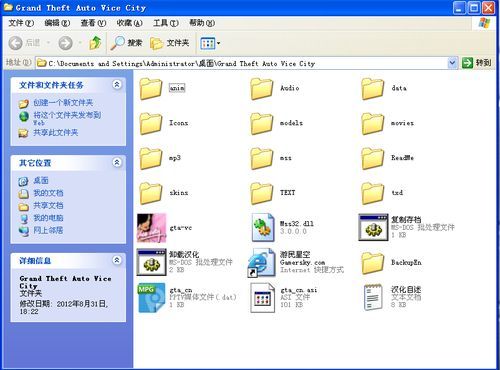Select the 卸载汉化 batch file
500x370 pixels.
(184, 262)
